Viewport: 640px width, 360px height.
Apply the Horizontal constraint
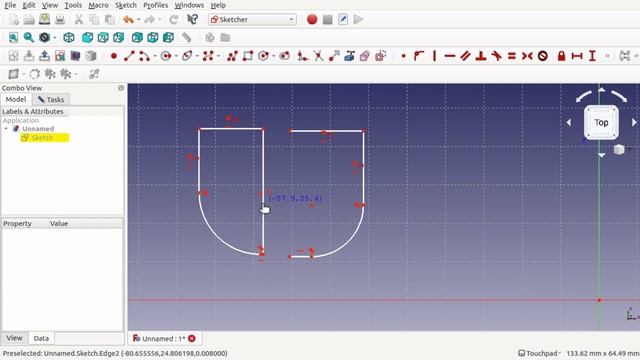coord(450,56)
